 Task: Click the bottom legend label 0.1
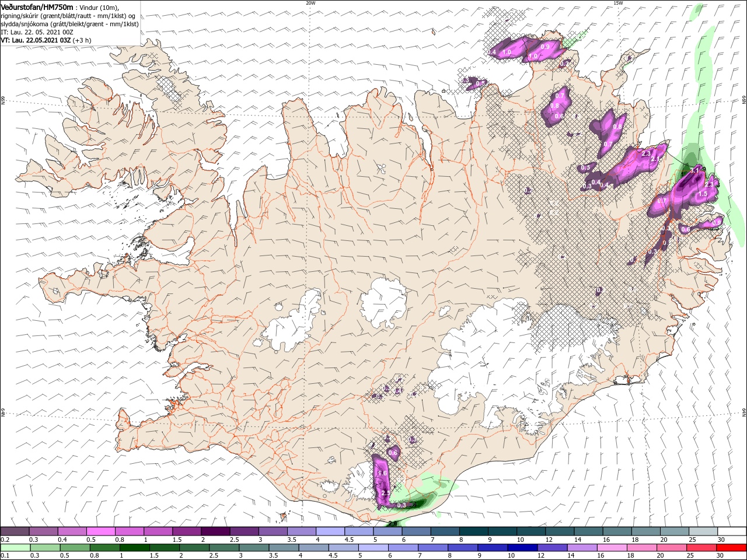click(5, 556)
